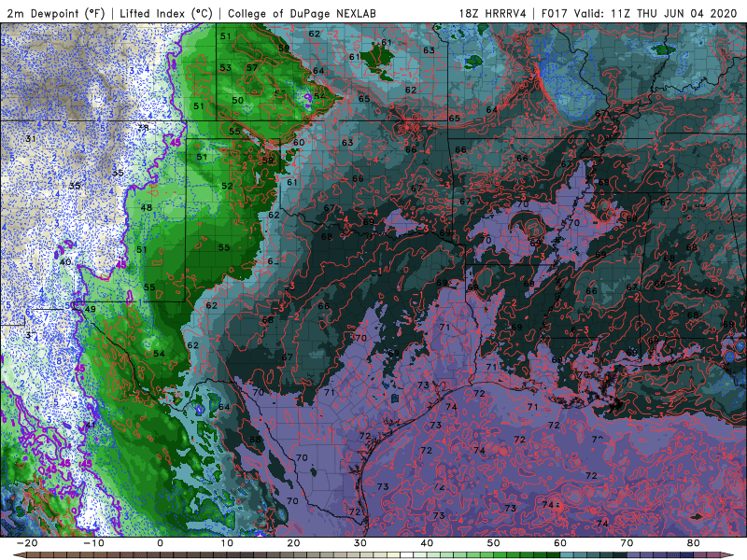
Task: Click the "40" color scale label
Action: 427,543
